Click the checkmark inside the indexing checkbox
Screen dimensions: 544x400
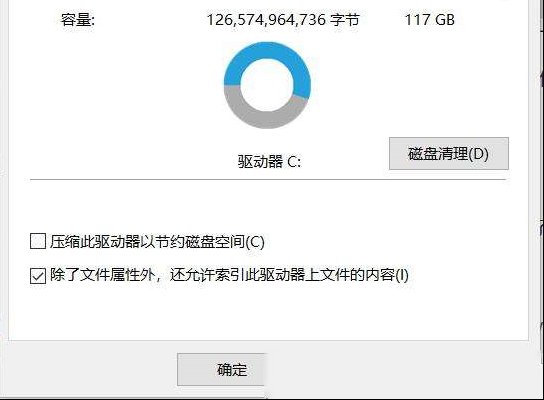click(x=38, y=276)
